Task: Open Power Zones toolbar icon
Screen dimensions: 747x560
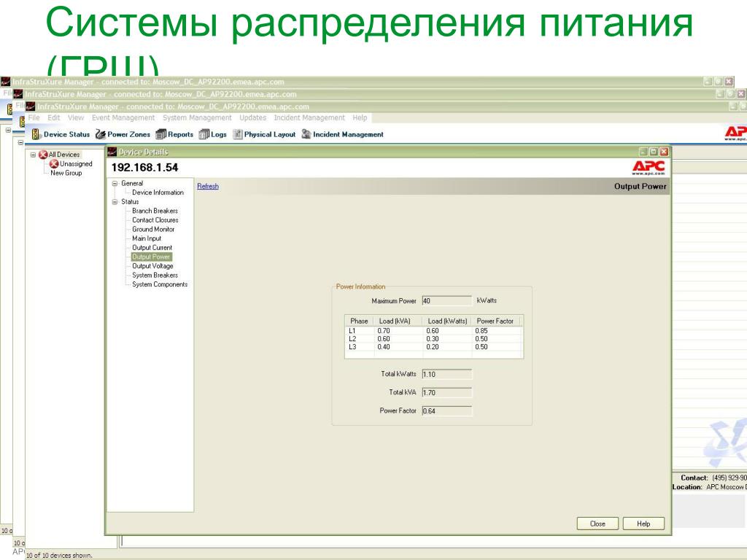Action: point(100,134)
